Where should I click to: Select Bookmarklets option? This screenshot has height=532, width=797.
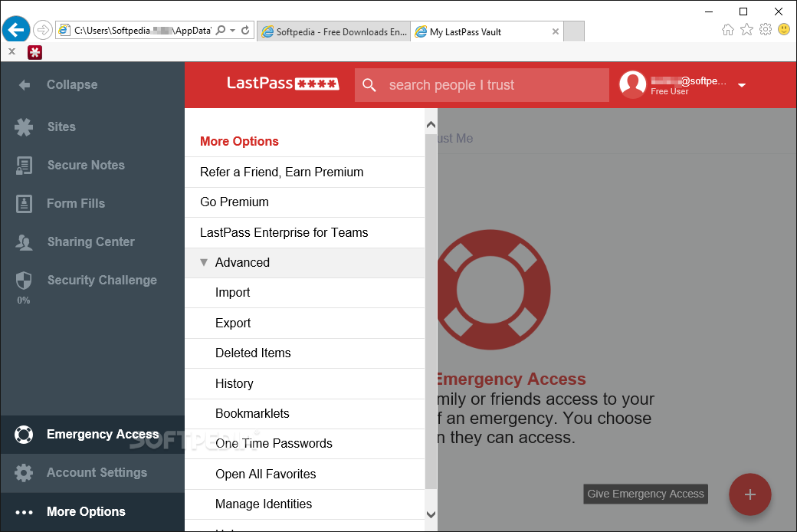(x=304, y=414)
